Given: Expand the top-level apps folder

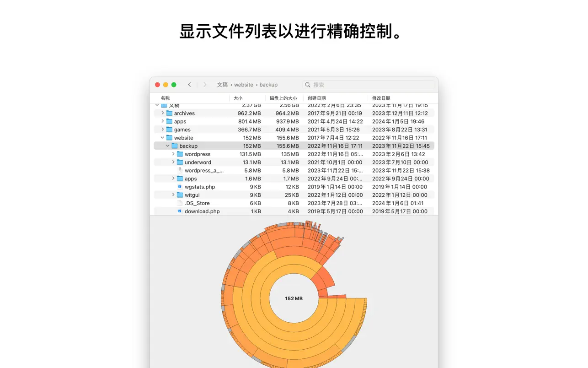Looking at the screenshot, I should (x=162, y=121).
